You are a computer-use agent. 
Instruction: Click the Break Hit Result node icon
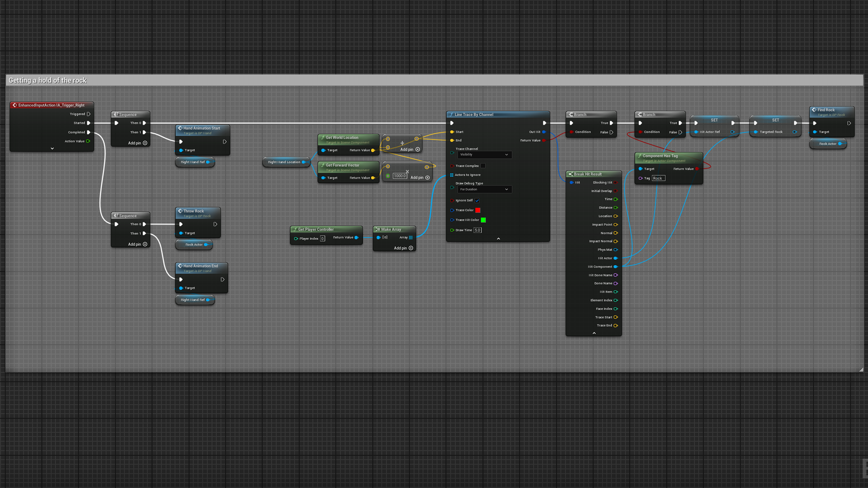click(x=570, y=174)
